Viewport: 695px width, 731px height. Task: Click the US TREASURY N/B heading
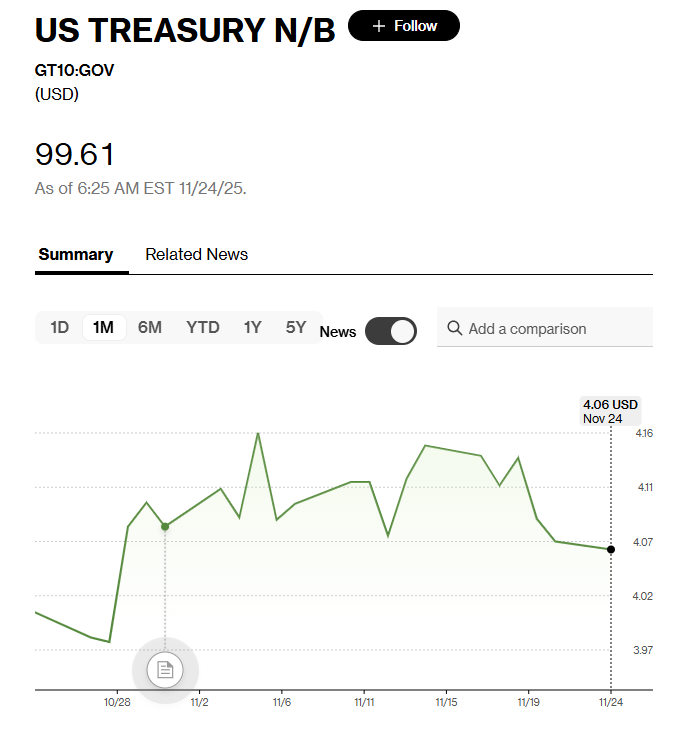point(185,30)
